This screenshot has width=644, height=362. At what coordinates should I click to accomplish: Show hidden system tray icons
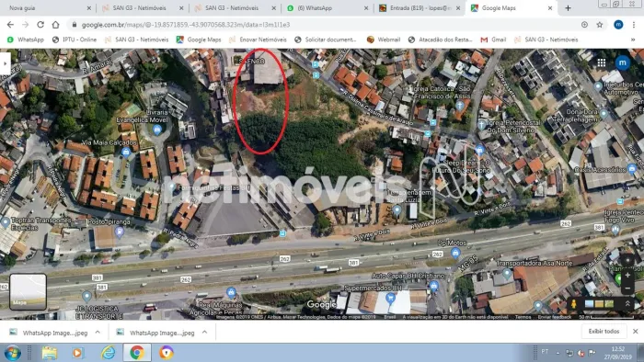558,353
